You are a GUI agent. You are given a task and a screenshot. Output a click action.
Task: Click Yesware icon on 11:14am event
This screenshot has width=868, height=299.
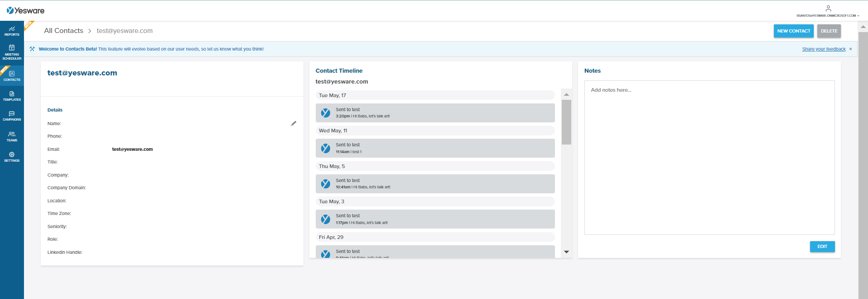pos(326,148)
